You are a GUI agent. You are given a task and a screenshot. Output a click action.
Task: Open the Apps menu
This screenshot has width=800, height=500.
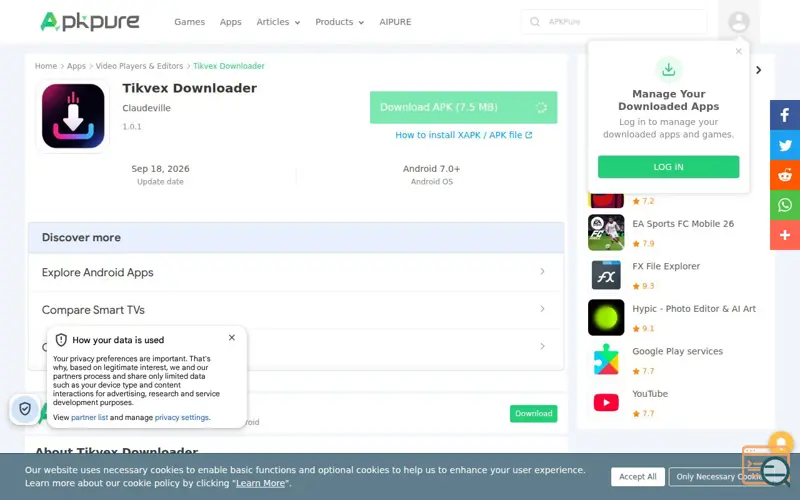[231, 22]
